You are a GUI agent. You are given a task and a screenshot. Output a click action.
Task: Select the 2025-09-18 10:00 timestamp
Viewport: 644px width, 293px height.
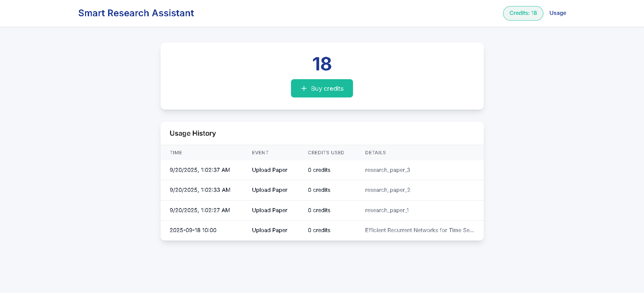[x=193, y=230]
